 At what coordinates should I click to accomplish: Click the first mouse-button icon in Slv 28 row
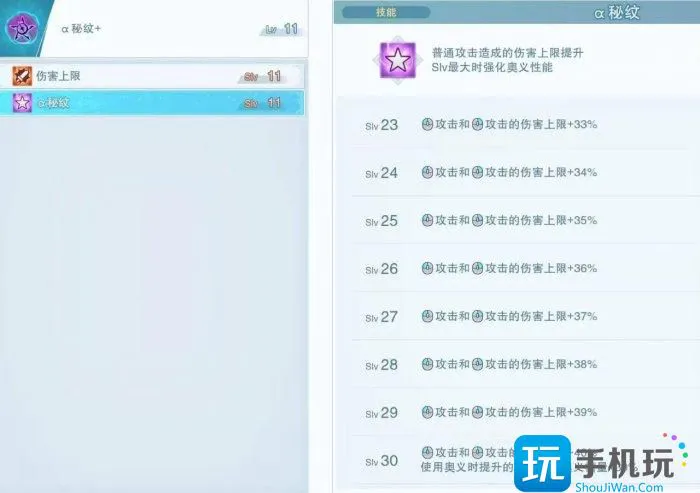pos(427,364)
